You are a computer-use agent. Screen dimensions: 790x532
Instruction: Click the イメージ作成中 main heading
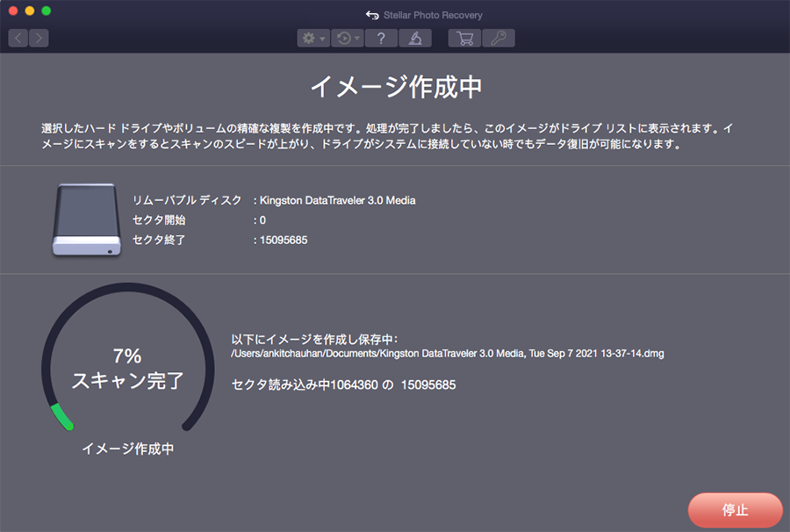[x=396, y=87]
